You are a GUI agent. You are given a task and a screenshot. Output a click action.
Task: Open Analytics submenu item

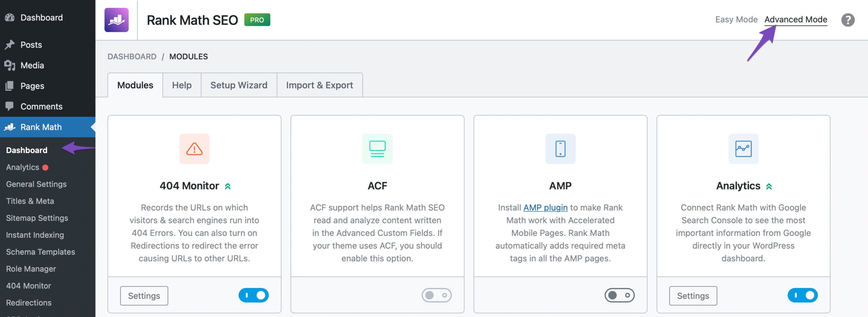click(x=22, y=167)
